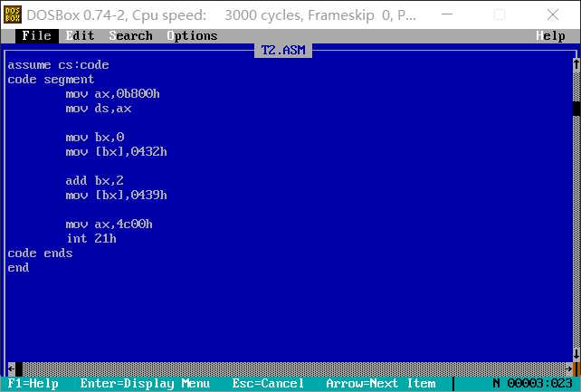Screen dimensions: 581x392
Task: Click the line 'mov [bx],0432h'
Action: point(117,151)
